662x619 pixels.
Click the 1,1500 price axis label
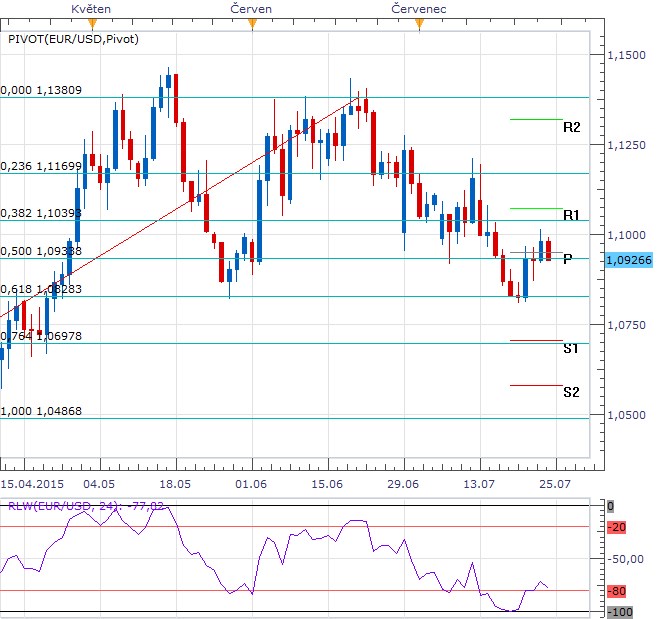pos(629,55)
